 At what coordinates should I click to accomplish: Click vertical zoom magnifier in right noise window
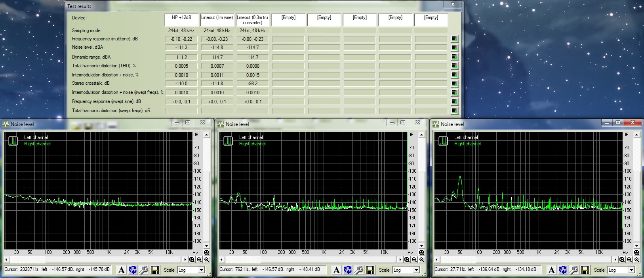pyautogui.click(x=637, y=252)
